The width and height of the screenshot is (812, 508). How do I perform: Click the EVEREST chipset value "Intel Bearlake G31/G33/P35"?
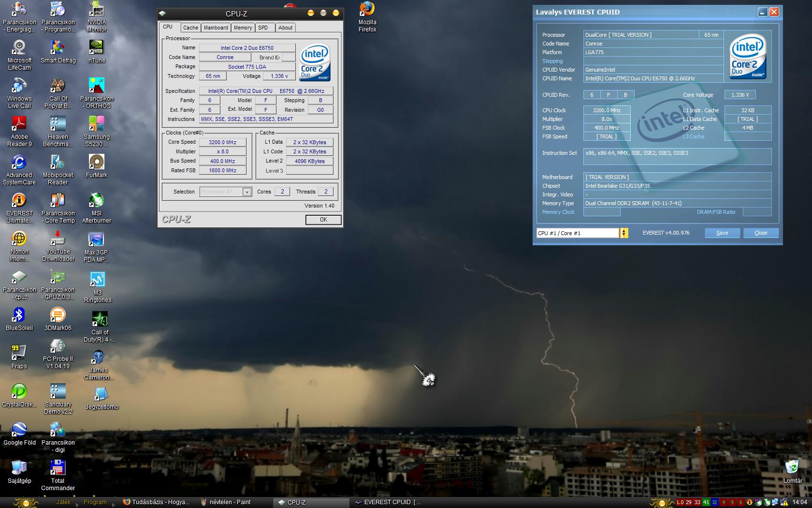pyautogui.click(x=677, y=186)
